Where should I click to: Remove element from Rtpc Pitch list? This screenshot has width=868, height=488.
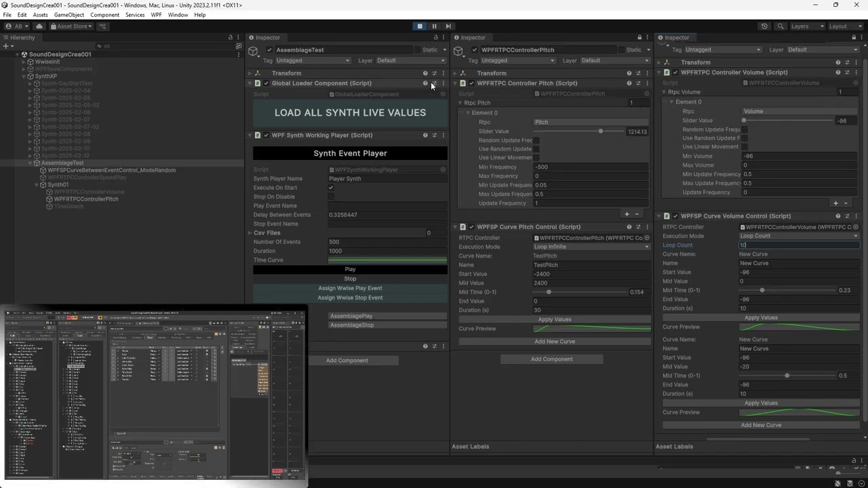coord(637,214)
